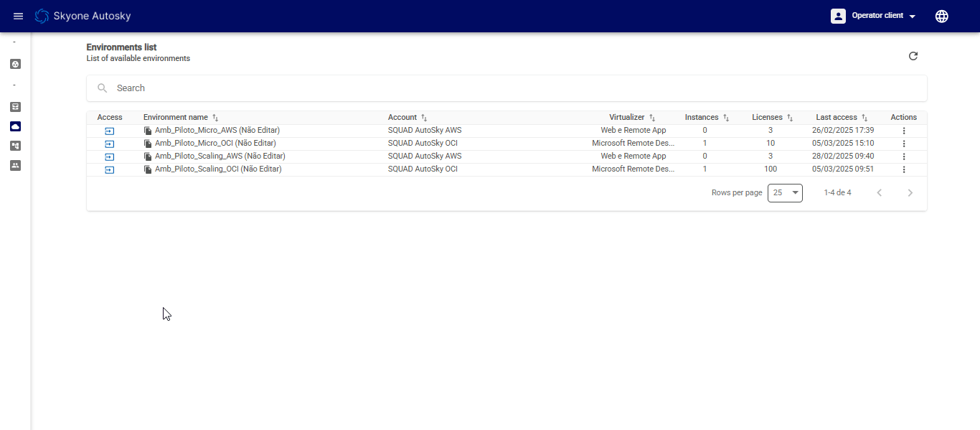980x430 pixels.
Task: Access the Amb_Piloto_Micro_AWS environment
Action: 110,131
